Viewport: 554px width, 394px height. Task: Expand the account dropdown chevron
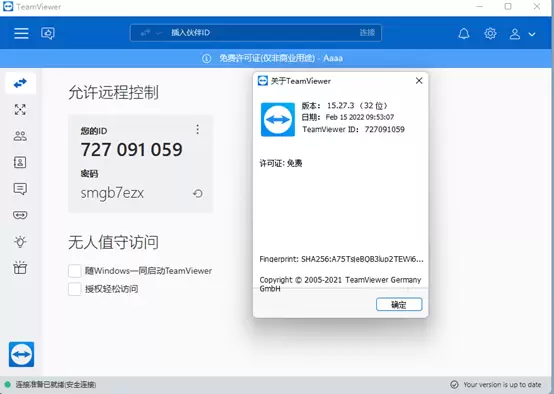(532, 34)
